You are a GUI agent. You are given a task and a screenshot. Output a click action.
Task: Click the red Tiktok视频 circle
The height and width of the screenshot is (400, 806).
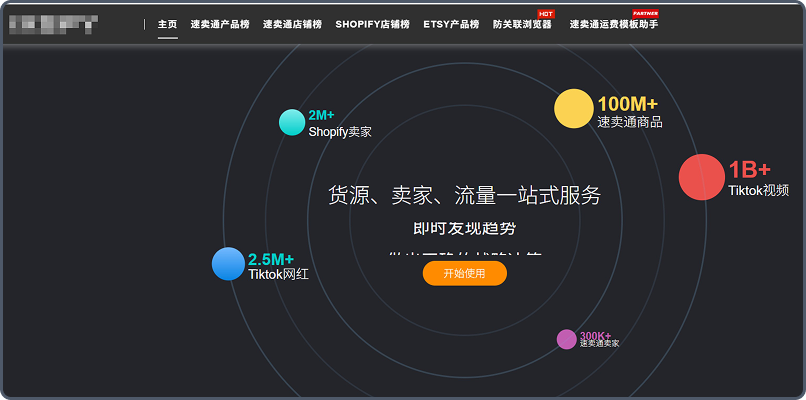tap(702, 177)
